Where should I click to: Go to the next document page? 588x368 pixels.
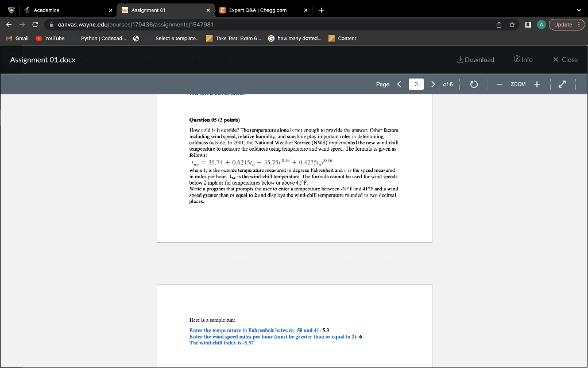(x=433, y=84)
